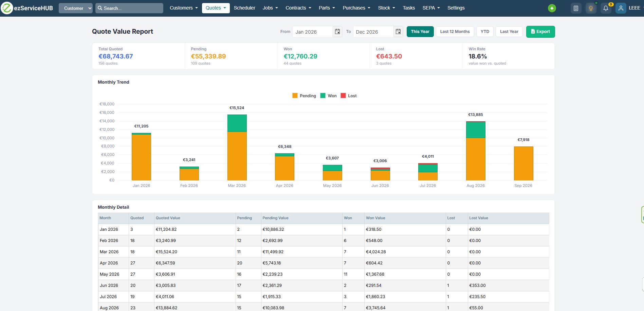Select the Last 12 Months range
Viewport: 644px width, 311px height.
455,32
